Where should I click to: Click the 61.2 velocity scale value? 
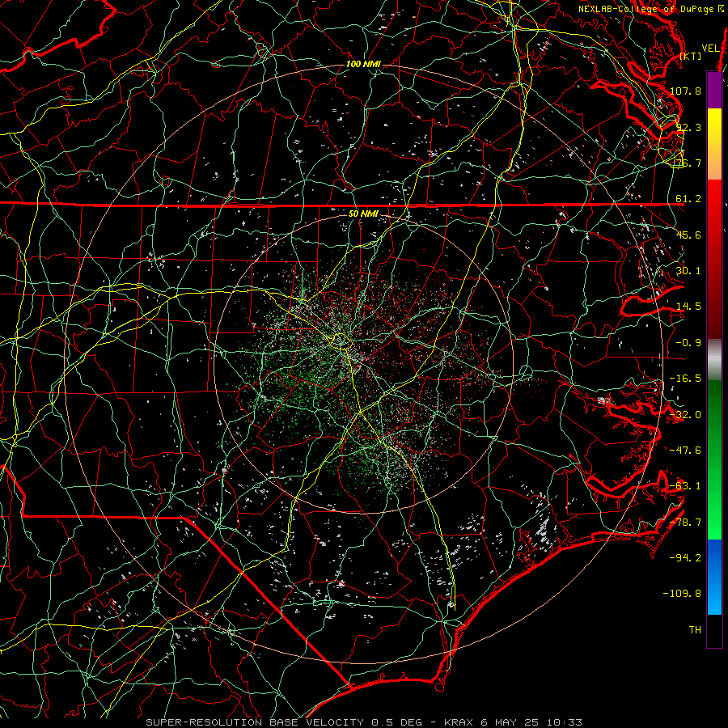[688, 199]
